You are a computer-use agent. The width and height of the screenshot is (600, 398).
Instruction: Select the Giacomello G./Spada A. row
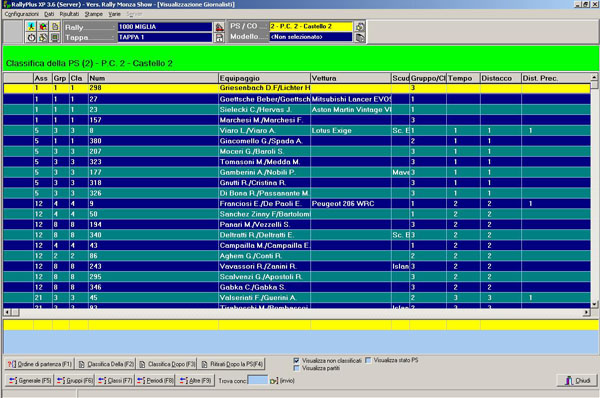click(x=297, y=141)
